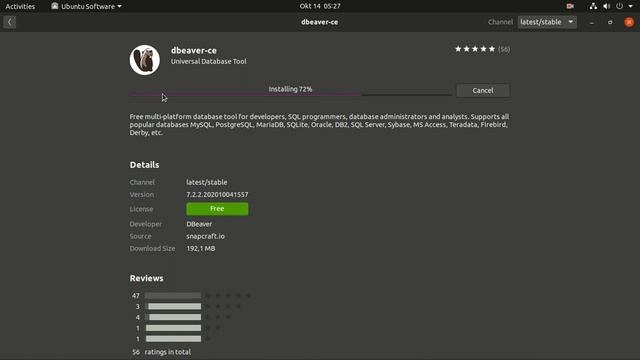
Task: Click the five-star rating display
Action: (x=475, y=49)
